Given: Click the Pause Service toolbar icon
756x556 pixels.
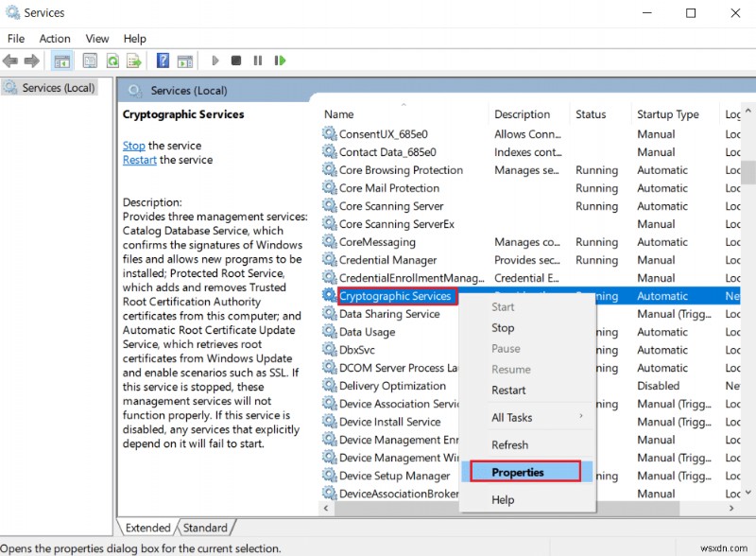Looking at the screenshot, I should coord(258,60).
